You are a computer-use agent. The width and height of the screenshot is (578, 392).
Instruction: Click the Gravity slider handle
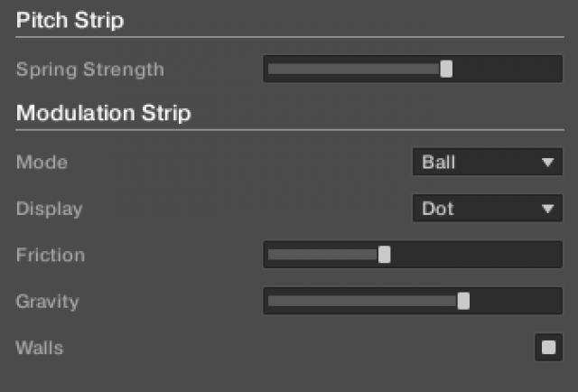click(463, 301)
